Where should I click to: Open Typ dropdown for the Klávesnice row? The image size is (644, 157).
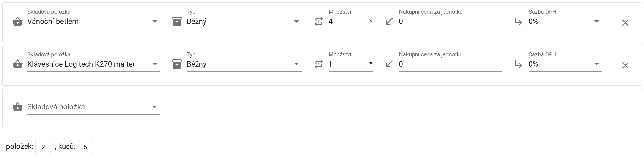coord(296,64)
